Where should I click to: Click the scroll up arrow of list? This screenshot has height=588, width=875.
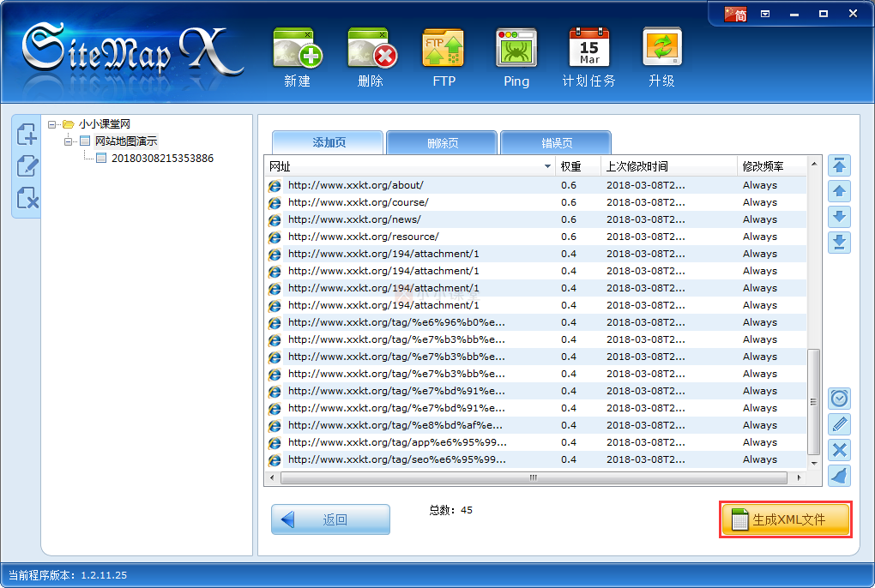[x=813, y=164]
